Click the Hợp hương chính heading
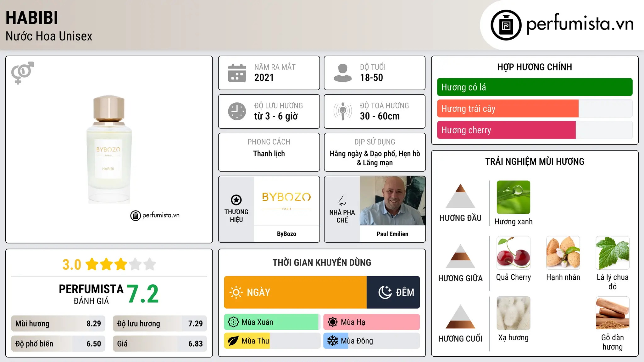Viewport: 644px width, 362px height. coord(535,67)
